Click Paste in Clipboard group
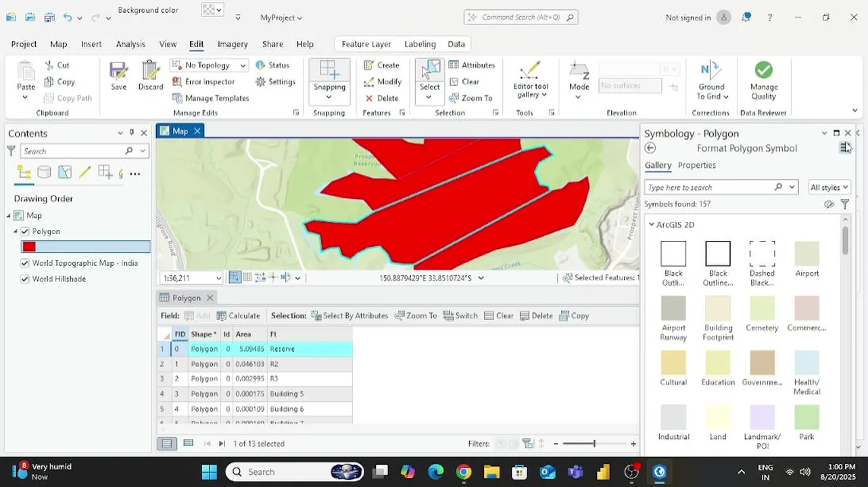 (26, 80)
